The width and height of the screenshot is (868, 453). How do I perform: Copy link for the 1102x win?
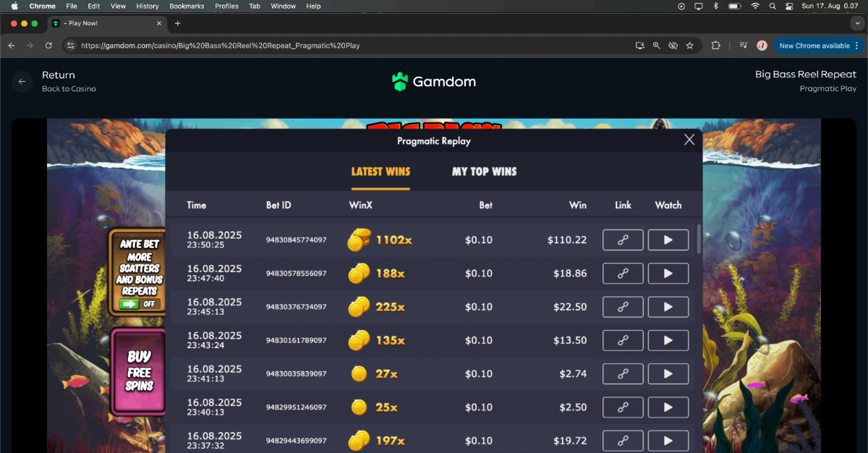point(623,240)
